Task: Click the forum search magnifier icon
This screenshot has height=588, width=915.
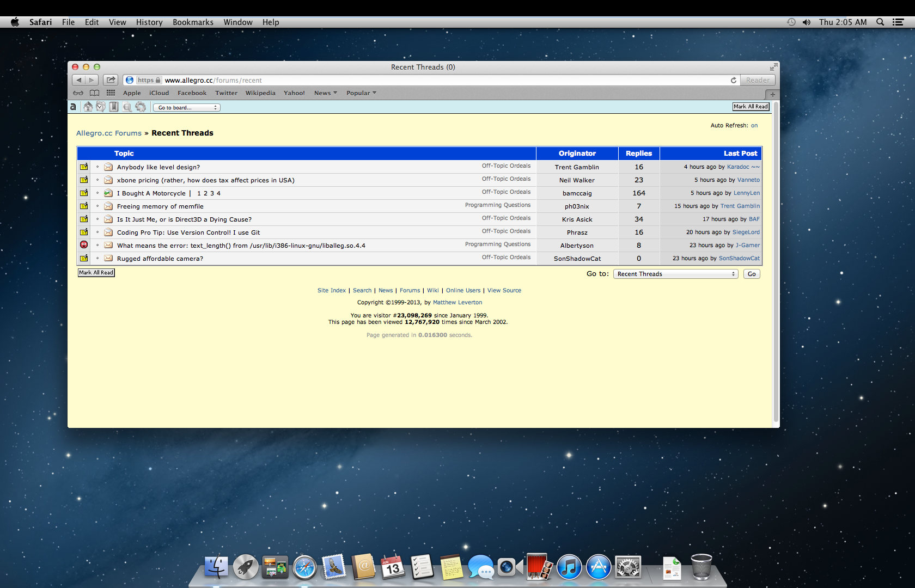Action: point(127,107)
